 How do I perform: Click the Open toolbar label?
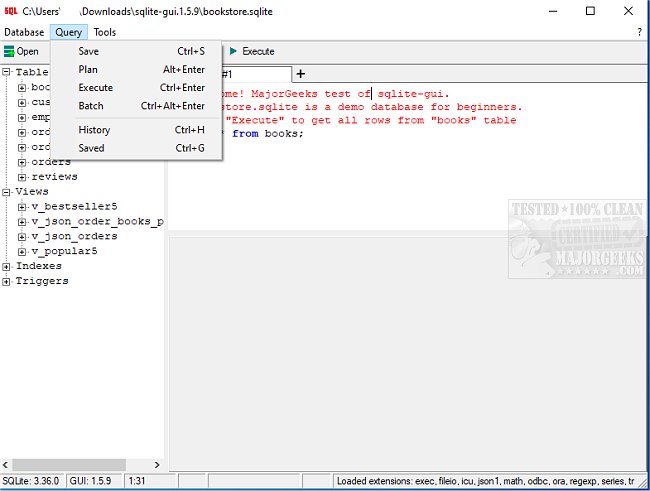[x=27, y=51]
